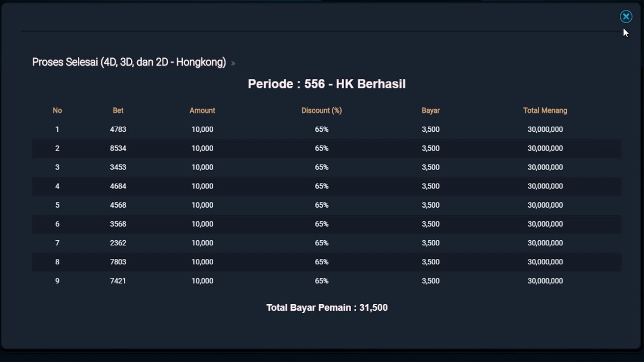This screenshot has height=362, width=644.
Task: Click the Discount (%) column header
Action: (x=321, y=111)
